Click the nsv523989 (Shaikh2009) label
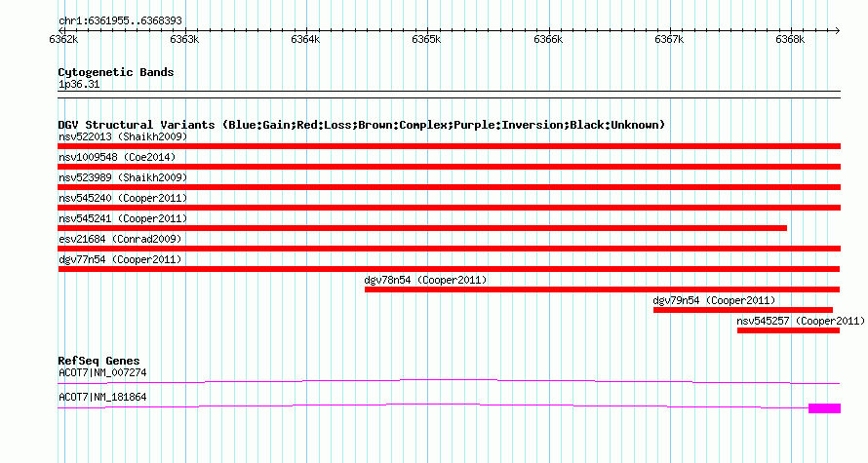This screenshot has height=463, width=868. (x=123, y=177)
